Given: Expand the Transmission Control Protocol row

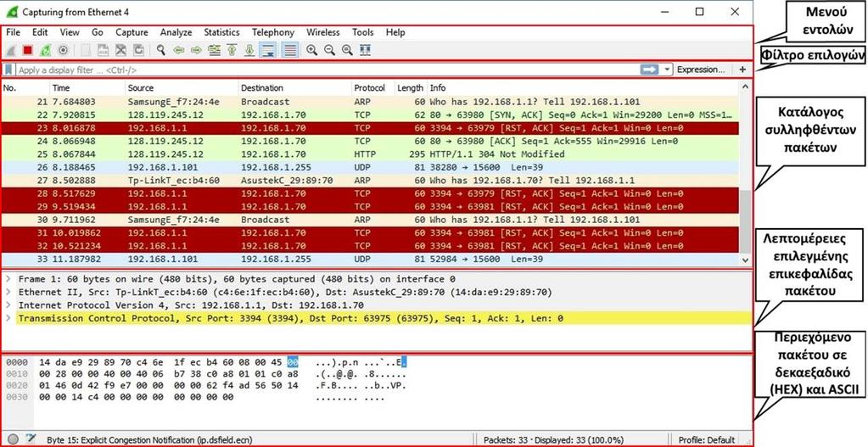Looking at the screenshot, I should pyautogui.click(x=8, y=318).
